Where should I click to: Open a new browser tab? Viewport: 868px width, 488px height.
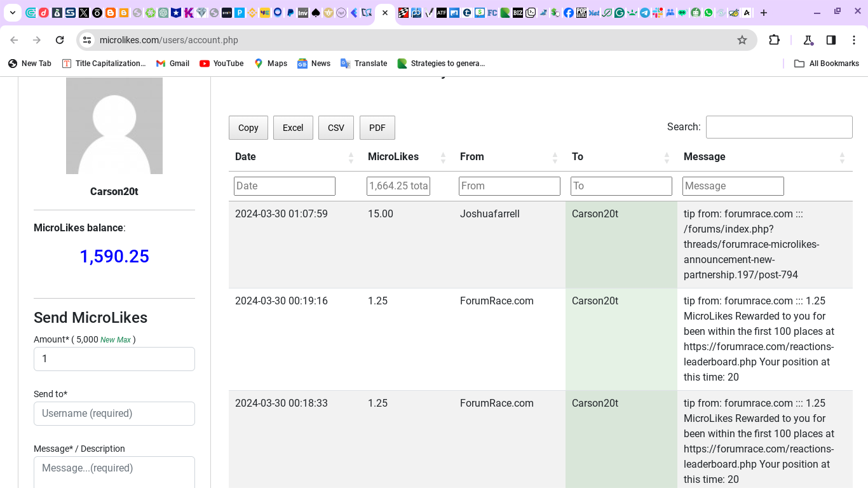pyautogui.click(x=764, y=13)
